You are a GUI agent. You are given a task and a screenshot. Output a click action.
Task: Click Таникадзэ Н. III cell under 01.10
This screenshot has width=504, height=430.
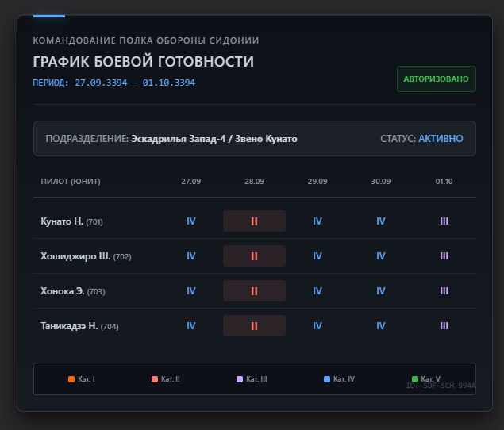[444, 326]
